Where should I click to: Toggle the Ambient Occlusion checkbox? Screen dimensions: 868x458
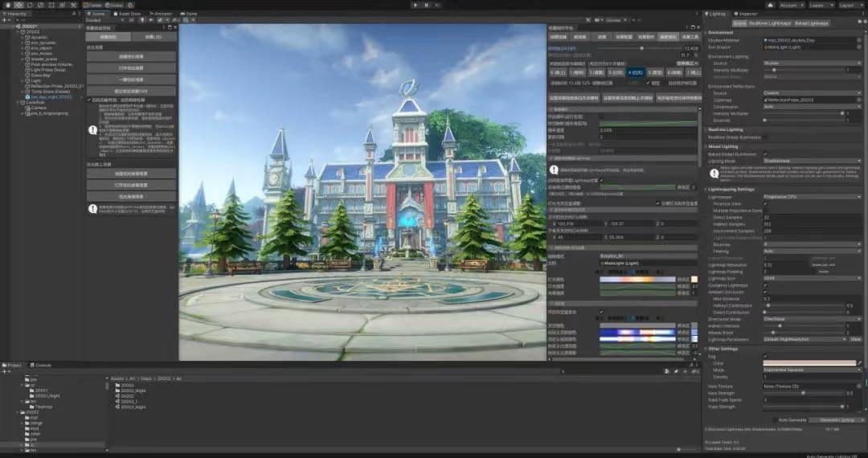point(766,292)
